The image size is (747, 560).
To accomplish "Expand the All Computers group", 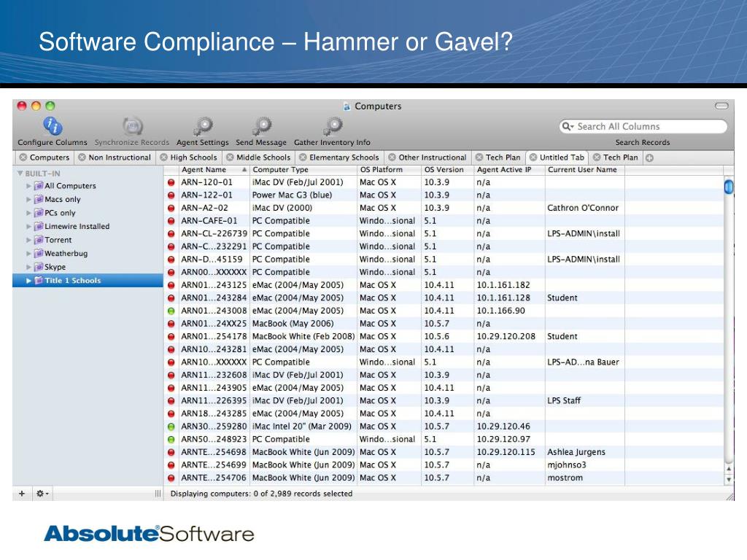I will click(28, 186).
